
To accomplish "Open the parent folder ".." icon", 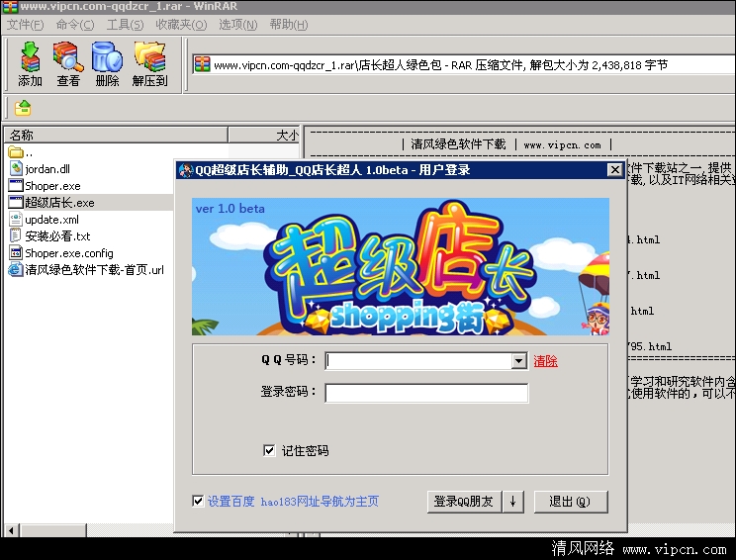I will coord(16,152).
